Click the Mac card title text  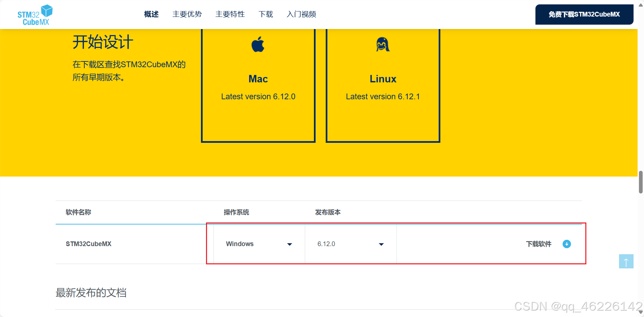(258, 79)
